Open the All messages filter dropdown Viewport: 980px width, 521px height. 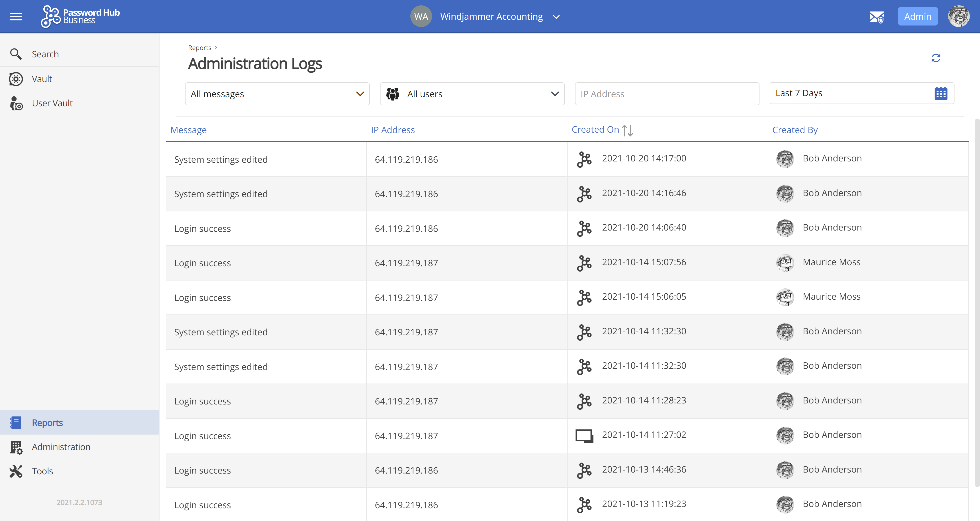tap(277, 94)
